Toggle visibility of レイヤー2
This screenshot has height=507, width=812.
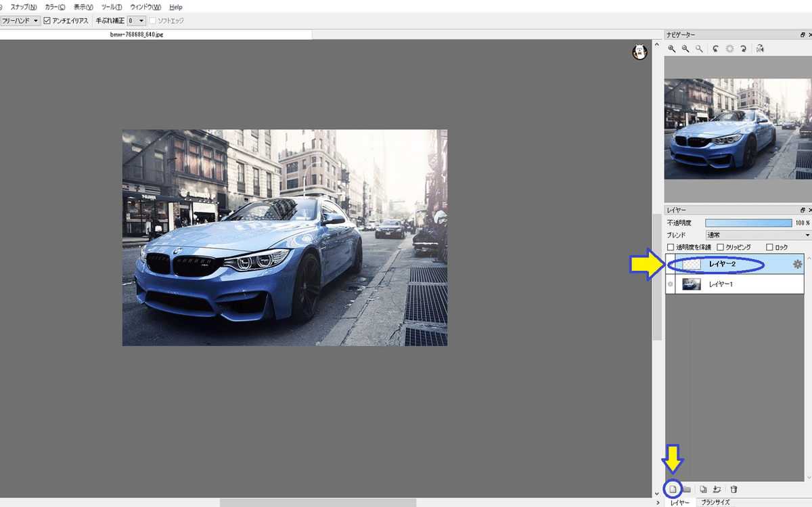[671, 265]
